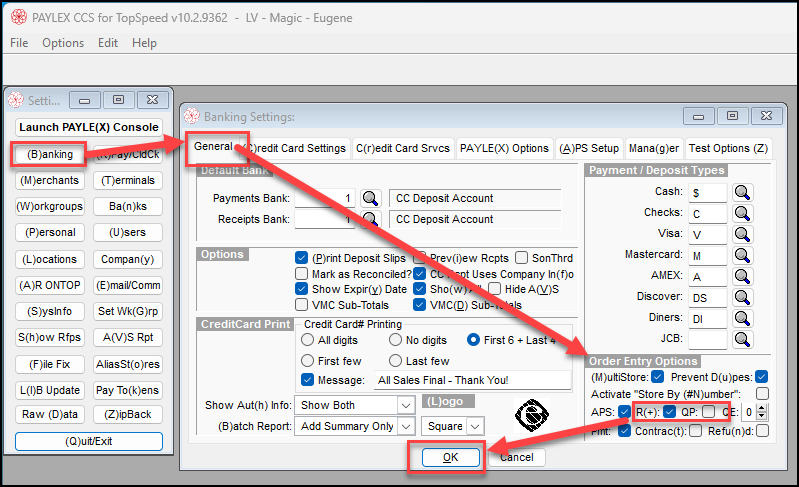This screenshot has width=799, height=487.
Task: Open the Edit menu
Action: click(108, 43)
